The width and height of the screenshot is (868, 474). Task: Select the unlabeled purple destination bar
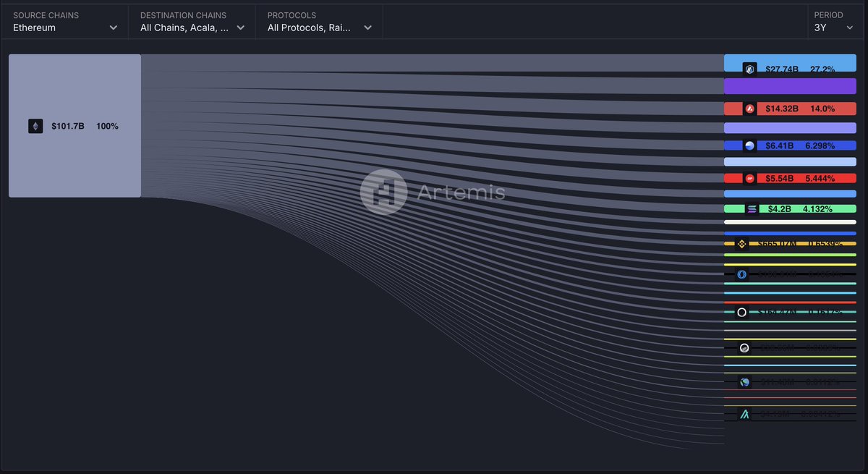pyautogui.click(x=790, y=86)
